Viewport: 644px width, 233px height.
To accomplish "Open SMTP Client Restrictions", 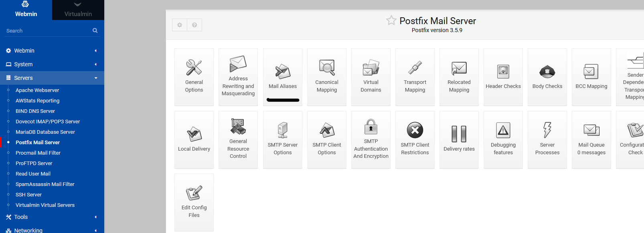I will [x=415, y=140].
